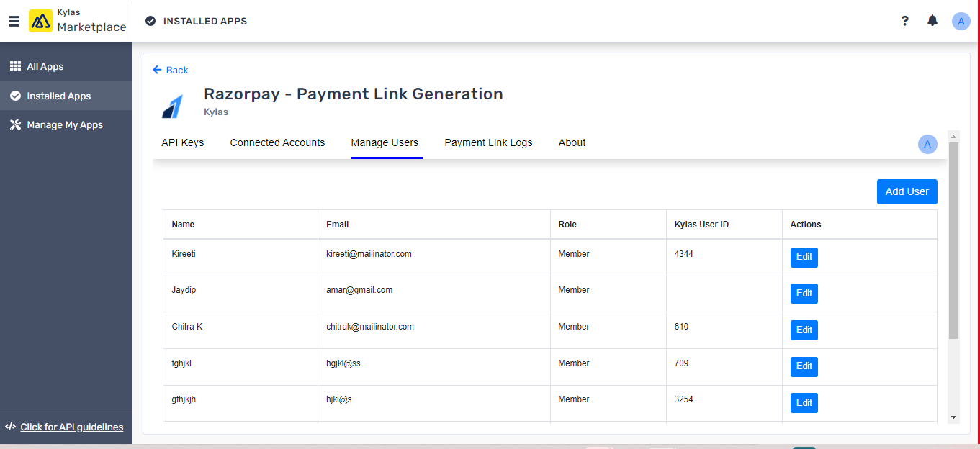The width and height of the screenshot is (980, 449).
Task: Click the email chitrak@mailinator.com
Action: point(370,327)
